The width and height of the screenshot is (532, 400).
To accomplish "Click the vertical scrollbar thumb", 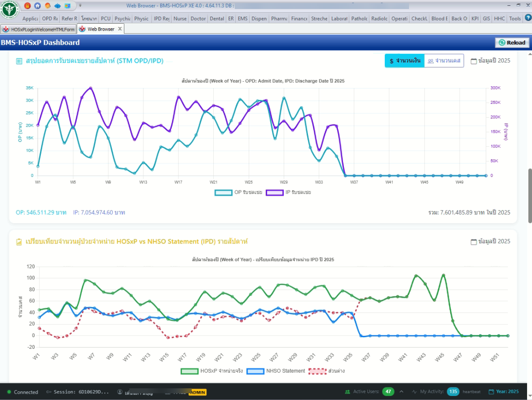I will (x=529, y=193).
